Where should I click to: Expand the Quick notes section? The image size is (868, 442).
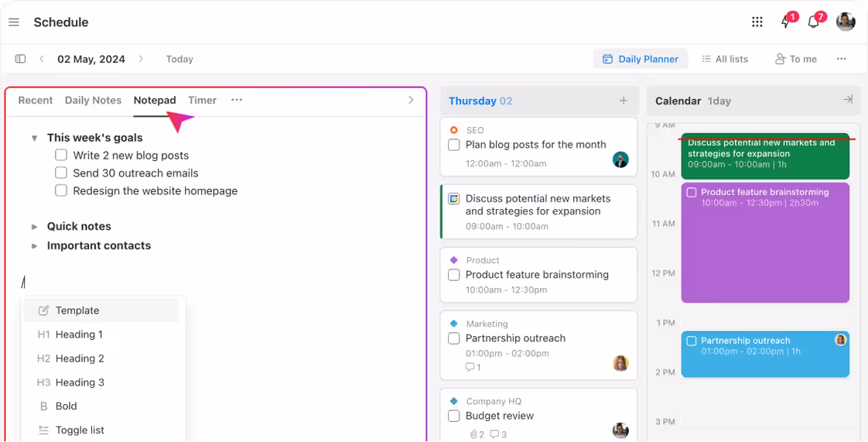pyautogui.click(x=34, y=227)
